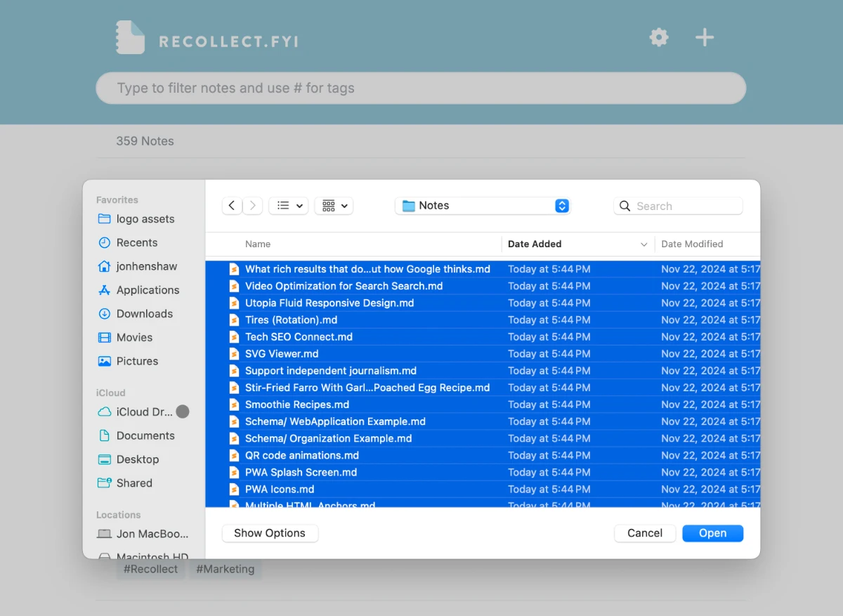
Task: Open the #Recollect tag
Action: point(150,569)
